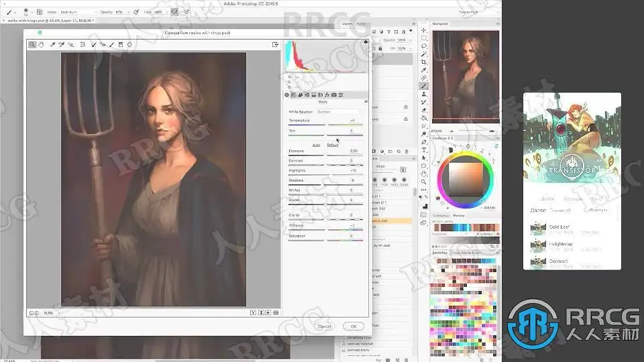The height and width of the screenshot is (362, 644).
Task: Select the Radial Filter in Camera Raw
Action: 129,44
